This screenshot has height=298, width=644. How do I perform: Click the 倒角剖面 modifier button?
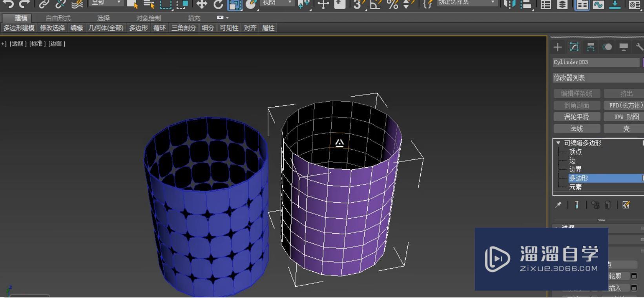coord(576,105)
